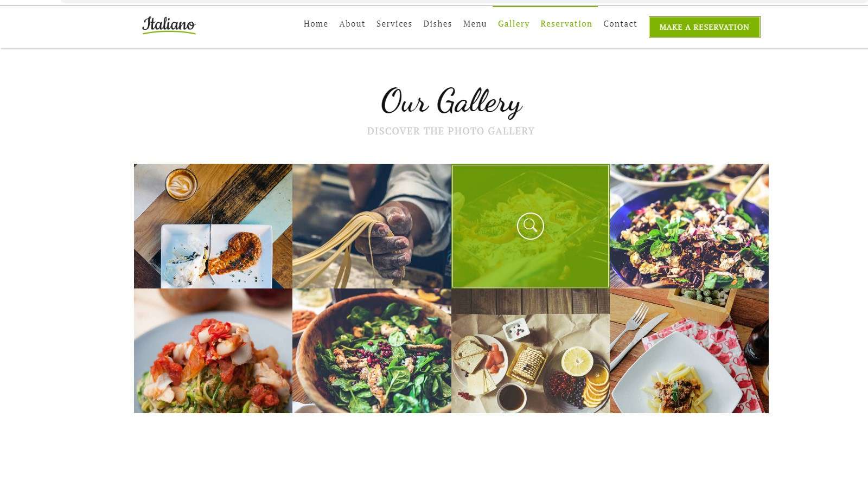Open the Home menu item
868x488 pixels.
tap(316, 24)
